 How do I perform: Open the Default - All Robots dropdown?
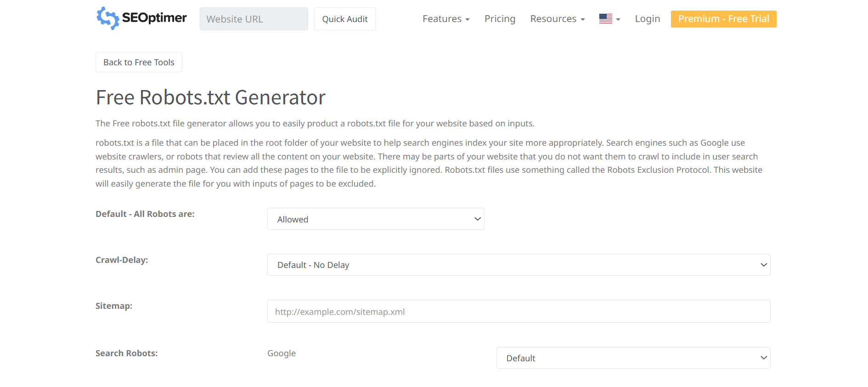[x=376, y=219]
